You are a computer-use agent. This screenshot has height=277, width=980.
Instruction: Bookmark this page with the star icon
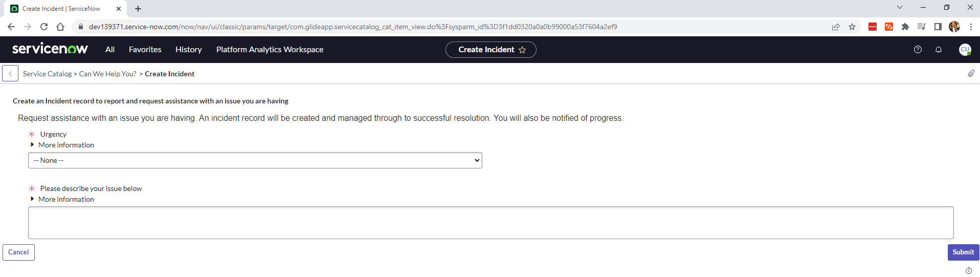[x=852, y=27]
